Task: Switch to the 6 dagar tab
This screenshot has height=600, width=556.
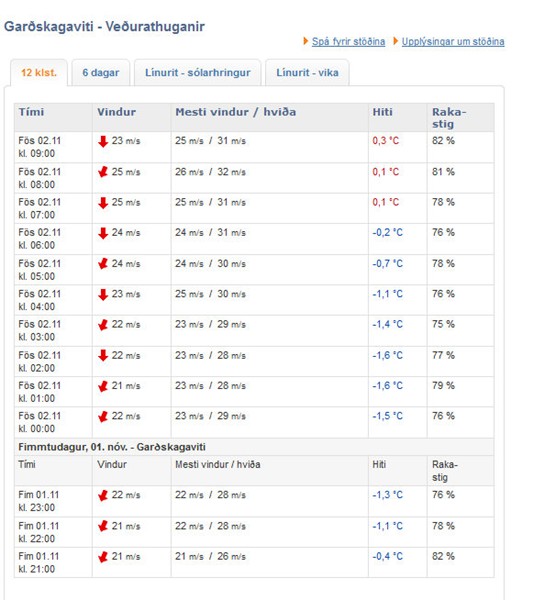Action: click(101, 73)
